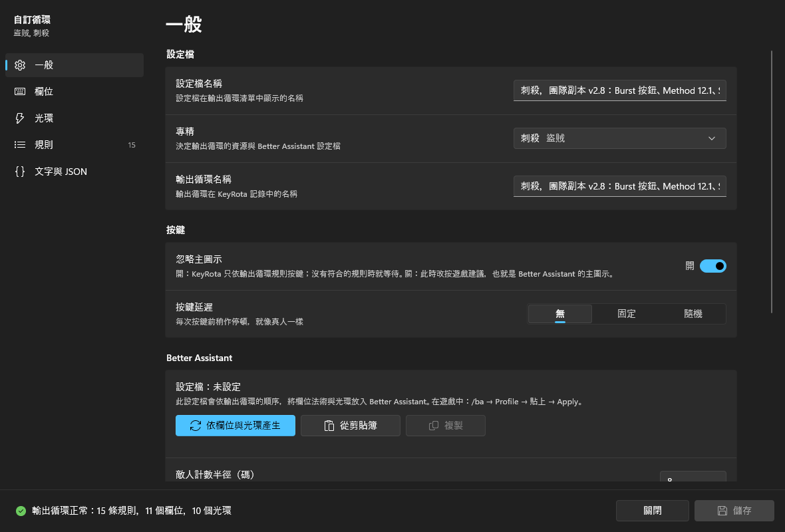Select 無 for 按鍵延遲

[559, 314]
